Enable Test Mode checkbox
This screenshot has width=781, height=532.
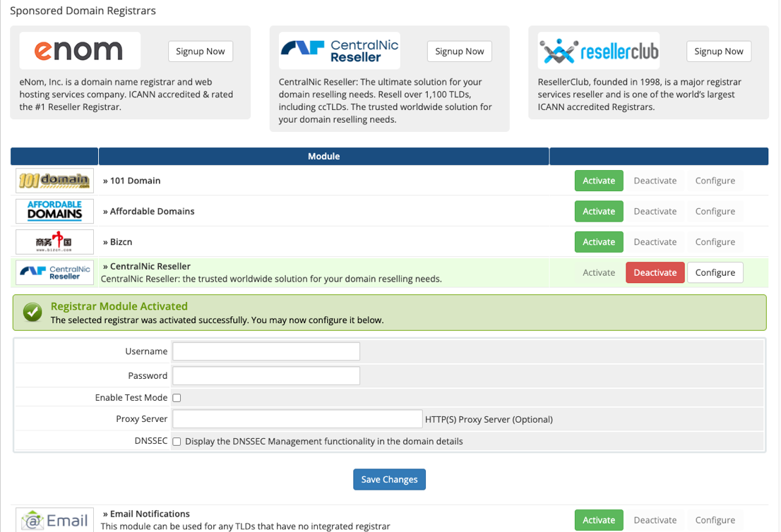(x=177, y=398)
